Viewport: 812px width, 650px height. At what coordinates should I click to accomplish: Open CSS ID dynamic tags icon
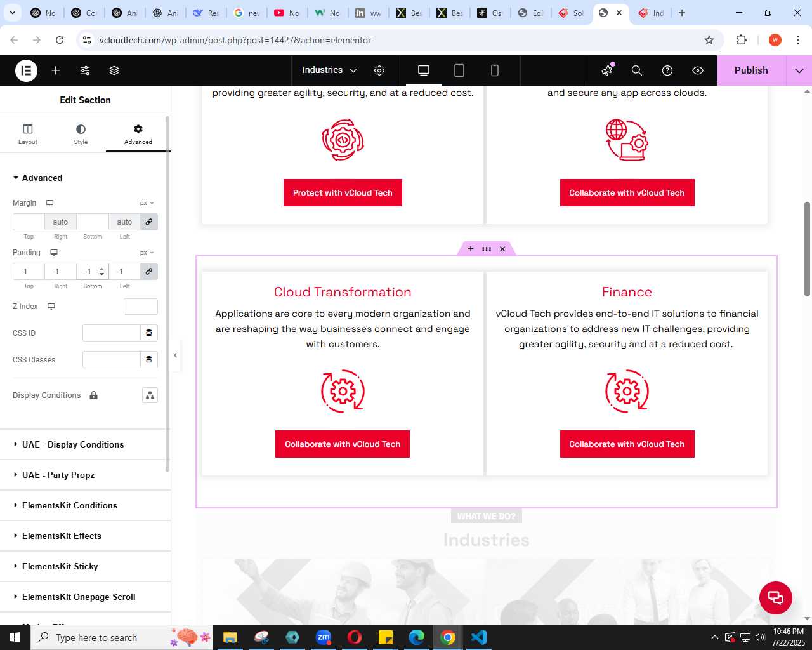[x=149, y=333]
